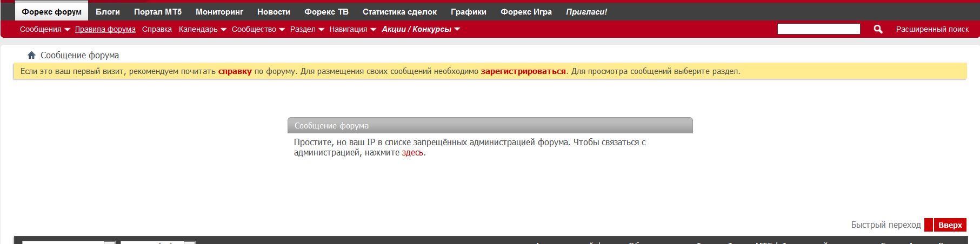The width and height of the screenshot is (980, 244).
Task: Open the Быстрый переход link
Action: 886,225
